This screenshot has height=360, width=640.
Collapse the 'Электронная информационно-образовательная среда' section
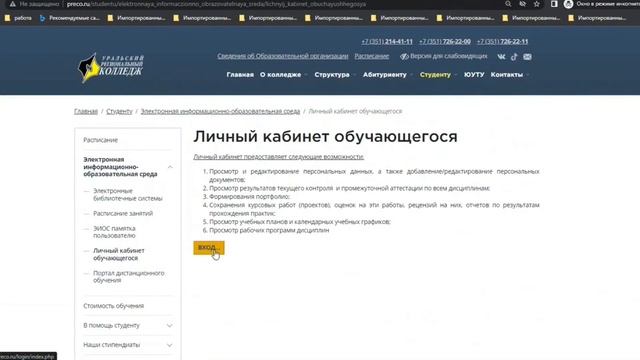[x=170, y=167]
